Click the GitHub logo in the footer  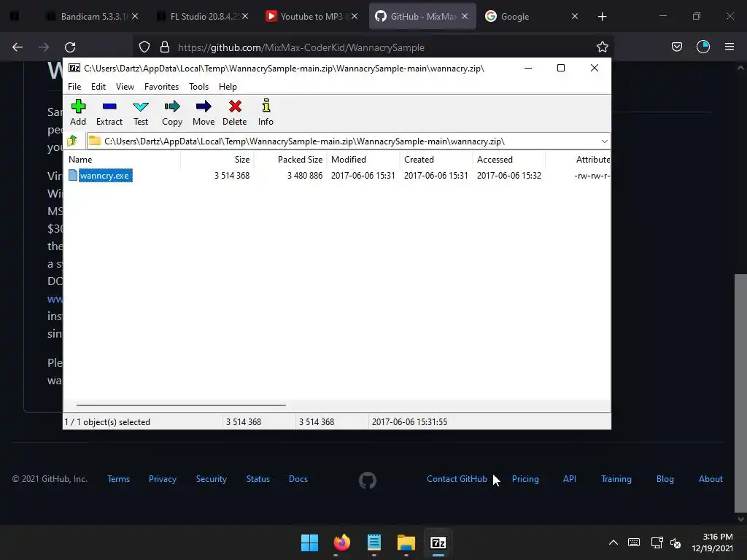click(x=368, y=481)
